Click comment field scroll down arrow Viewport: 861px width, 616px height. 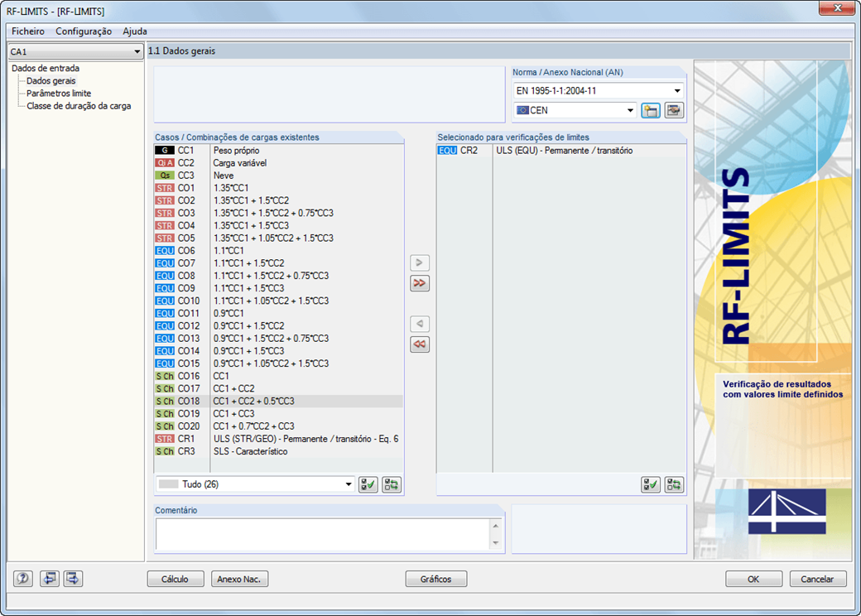pyautogui.click(x=496, y=543)
